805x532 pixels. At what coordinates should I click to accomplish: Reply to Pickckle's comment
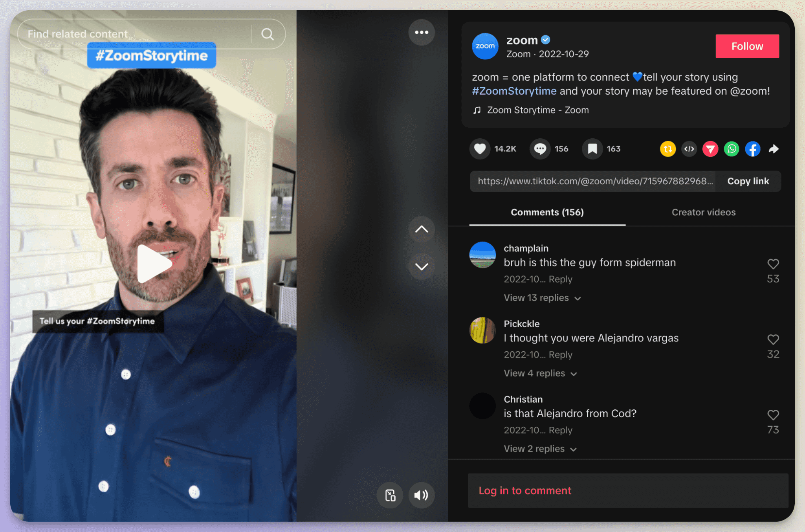pyautogui.click(x=560, y=355)
